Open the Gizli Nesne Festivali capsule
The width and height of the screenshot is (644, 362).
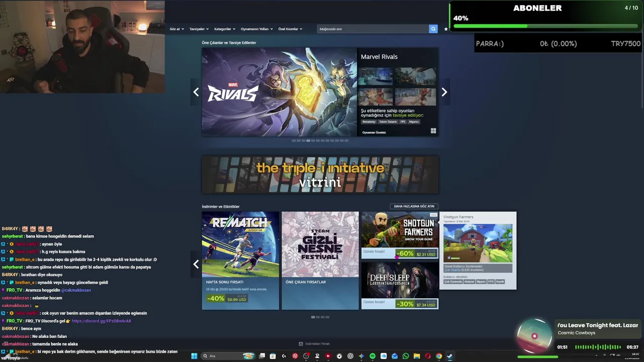tap(320, 260)
